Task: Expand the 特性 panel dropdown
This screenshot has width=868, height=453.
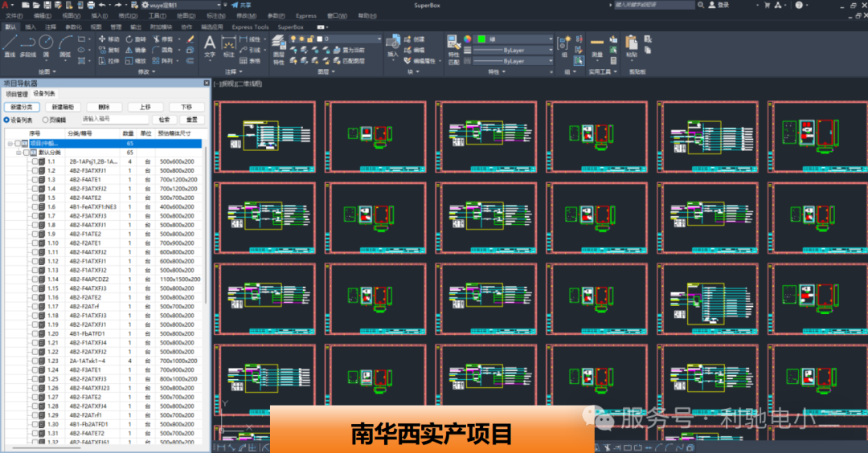Action: [x=496, y=71]
